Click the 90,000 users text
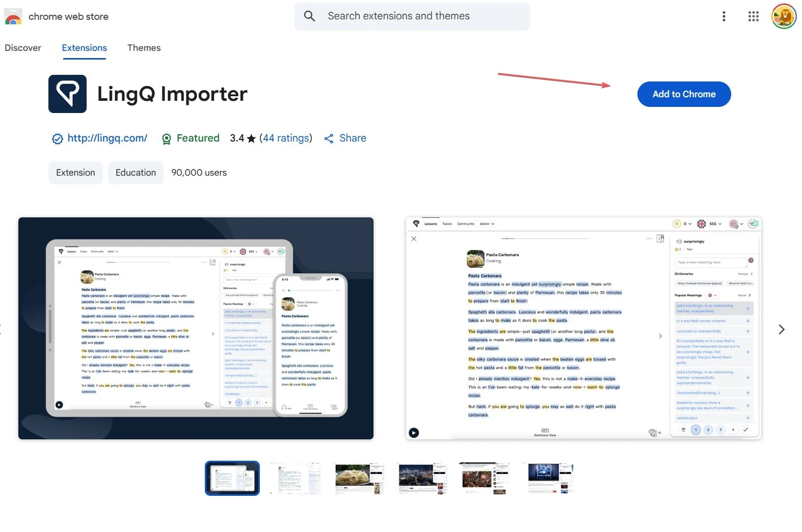 199,173
